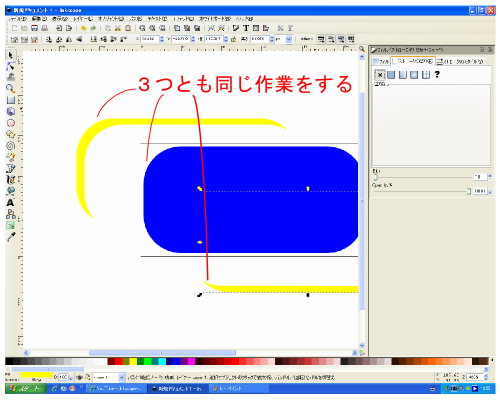The height and width of the screenshot is (400, 500).
Task: Switch to YouTube browser taskbar button
Action: tap(116, 388)
